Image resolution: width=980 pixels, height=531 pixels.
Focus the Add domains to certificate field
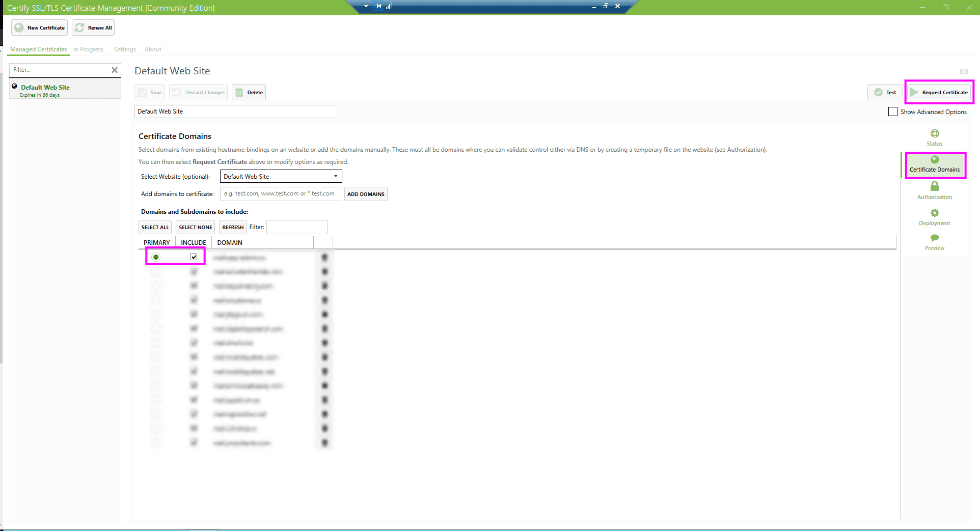(281, 193)
